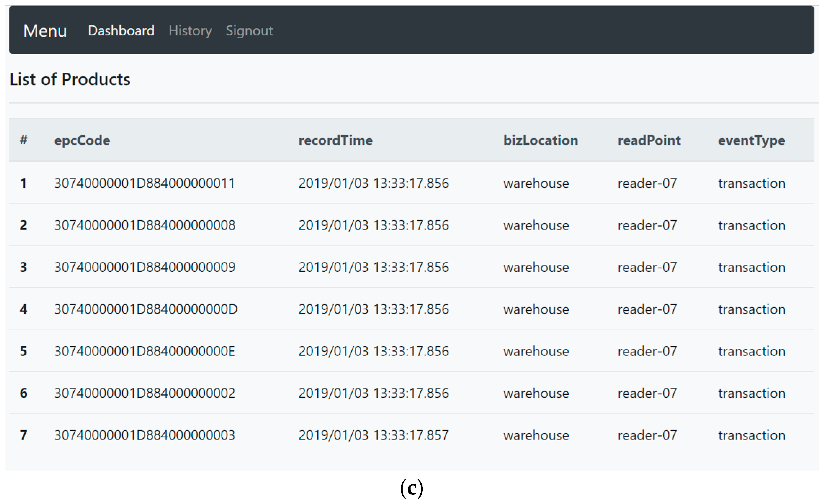
Task: Select epcCode 3074000001D884000000008
Action: (x=145, y=225)
